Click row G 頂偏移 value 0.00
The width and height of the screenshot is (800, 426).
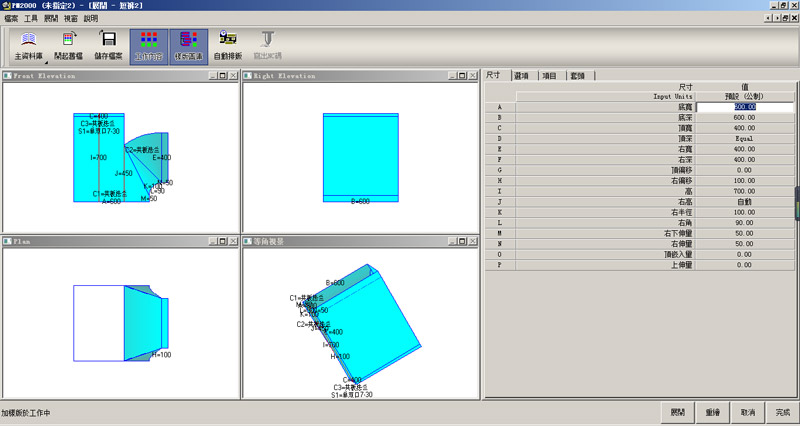click(x=745, y=170)
